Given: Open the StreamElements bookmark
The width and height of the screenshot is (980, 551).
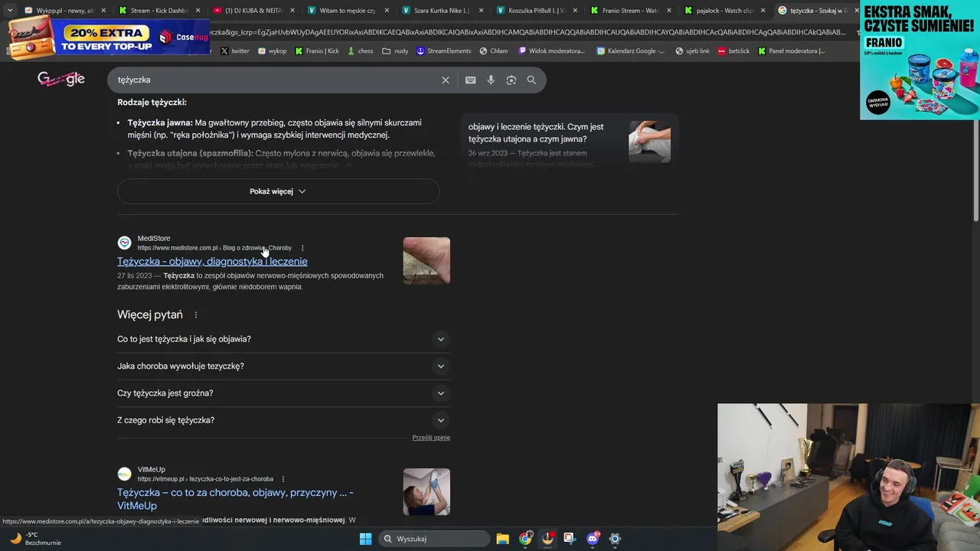Looking at the screenshot, I should [x=444, y=51].
